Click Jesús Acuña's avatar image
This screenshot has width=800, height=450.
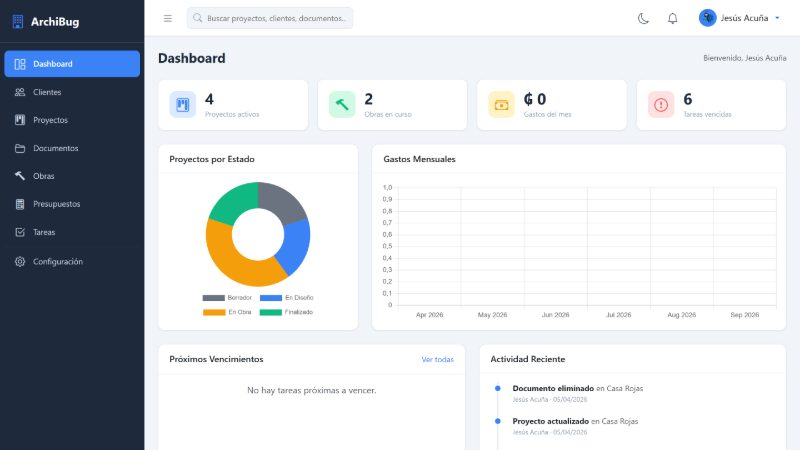[x=708, y=18]
